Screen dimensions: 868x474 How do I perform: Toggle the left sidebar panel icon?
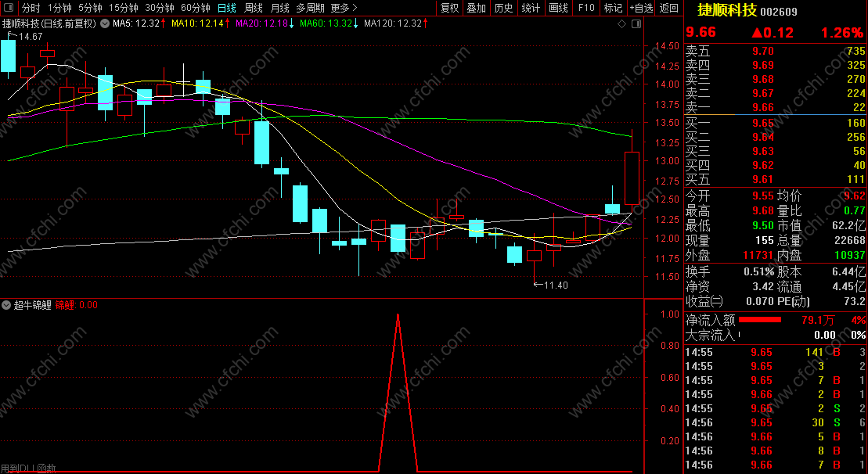point(9,8)
